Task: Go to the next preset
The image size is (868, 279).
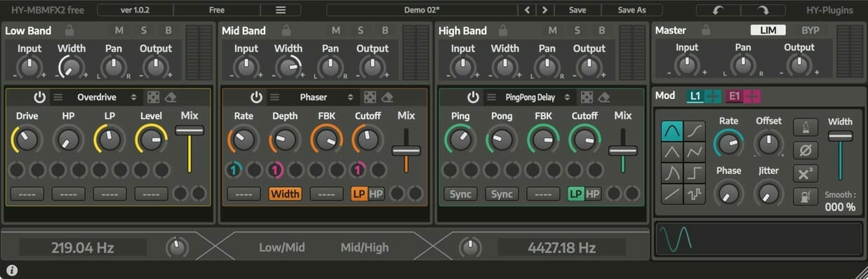Action: click(x=545, y=10)
